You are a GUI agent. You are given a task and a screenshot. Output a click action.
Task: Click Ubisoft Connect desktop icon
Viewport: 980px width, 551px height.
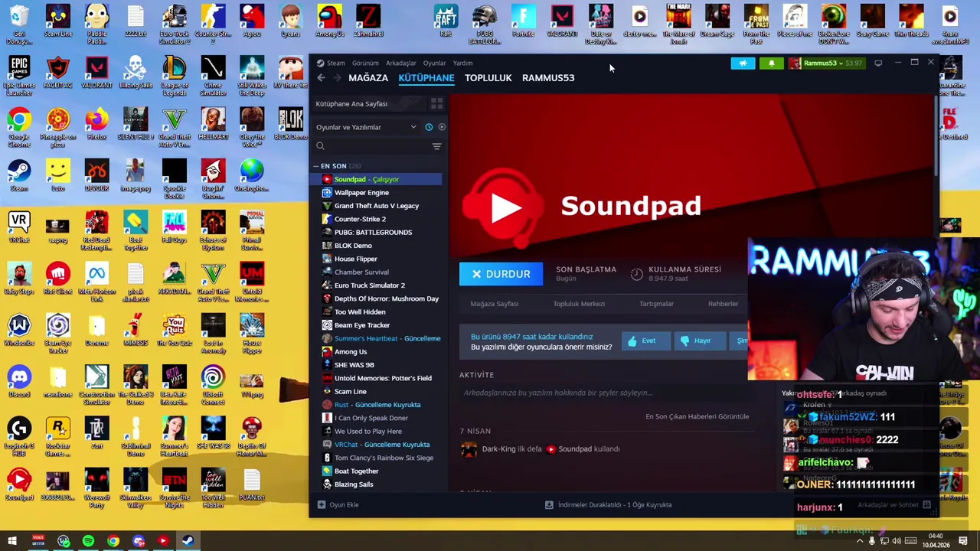213,385
